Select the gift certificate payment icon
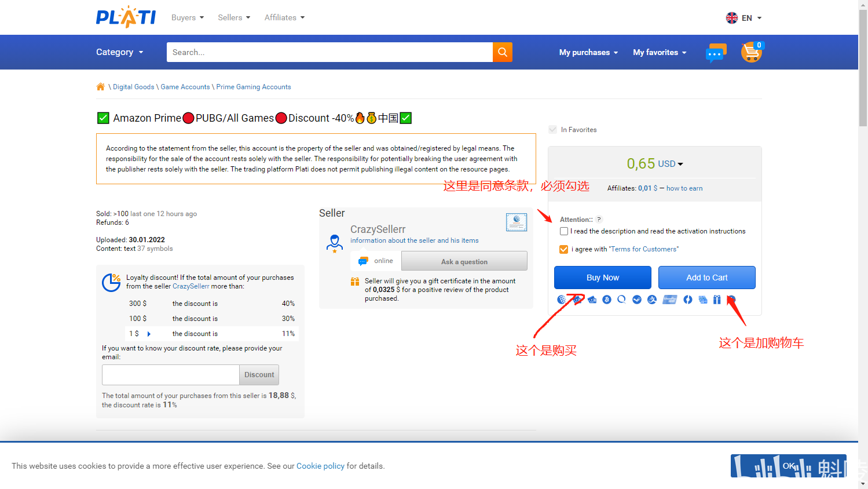This screenshot has height=489, width=868. point(717,300)
